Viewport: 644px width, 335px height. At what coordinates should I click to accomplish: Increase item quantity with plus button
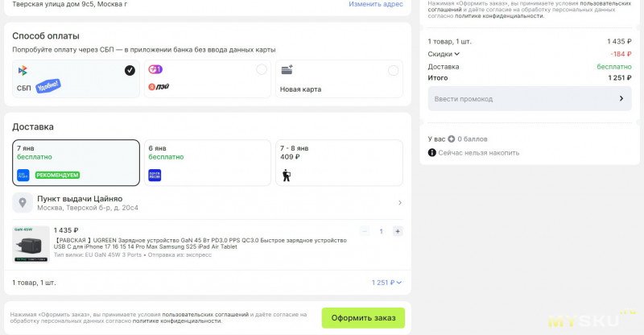click(398, 231)
